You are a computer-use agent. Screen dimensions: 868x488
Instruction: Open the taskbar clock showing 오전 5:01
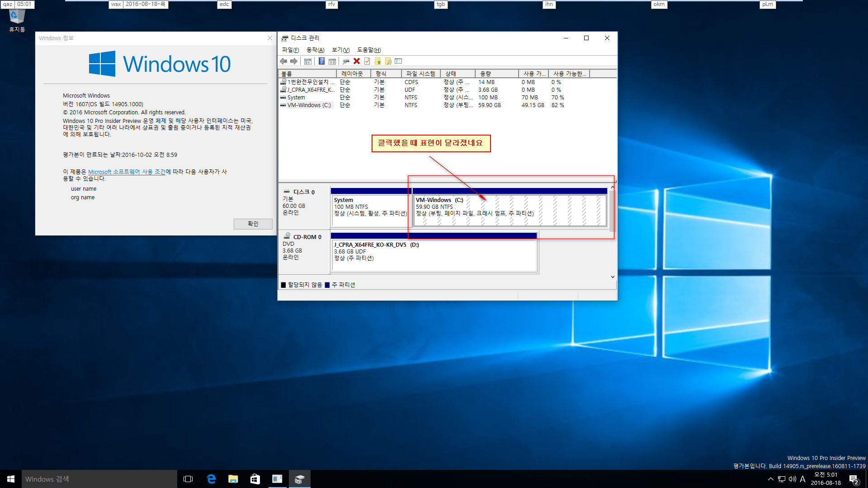(826, 479)
